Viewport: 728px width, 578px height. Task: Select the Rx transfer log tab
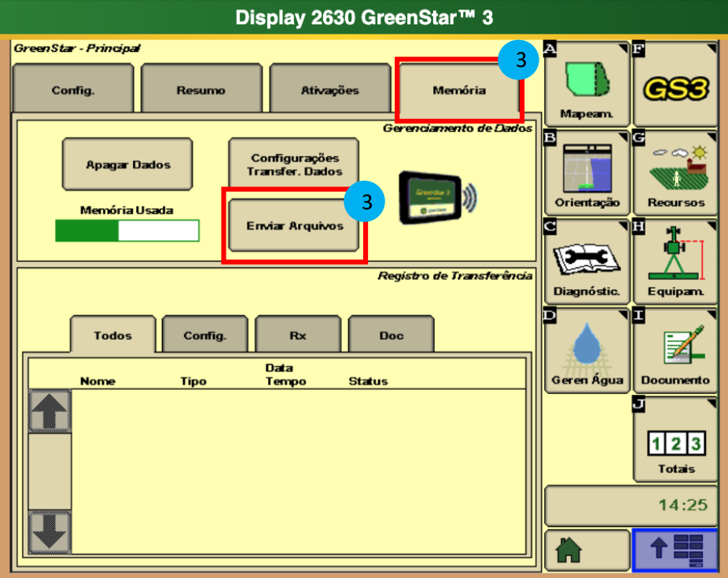pos(298,335)
